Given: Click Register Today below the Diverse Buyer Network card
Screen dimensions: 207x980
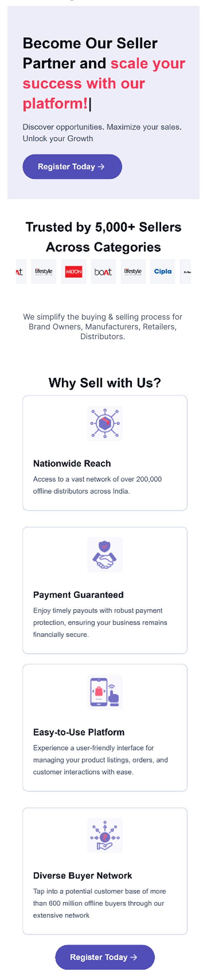Looking at the screenshot, I should tap(105, 957).
